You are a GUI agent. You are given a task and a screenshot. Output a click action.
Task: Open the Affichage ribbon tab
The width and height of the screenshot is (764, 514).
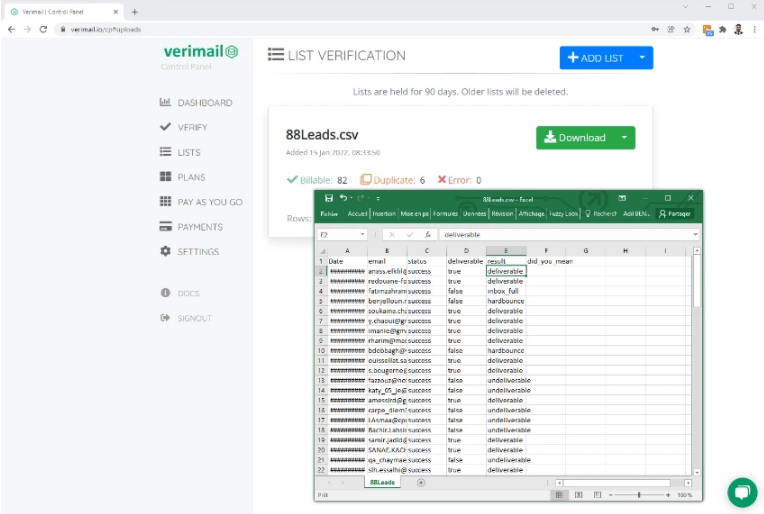click(531, 213)
